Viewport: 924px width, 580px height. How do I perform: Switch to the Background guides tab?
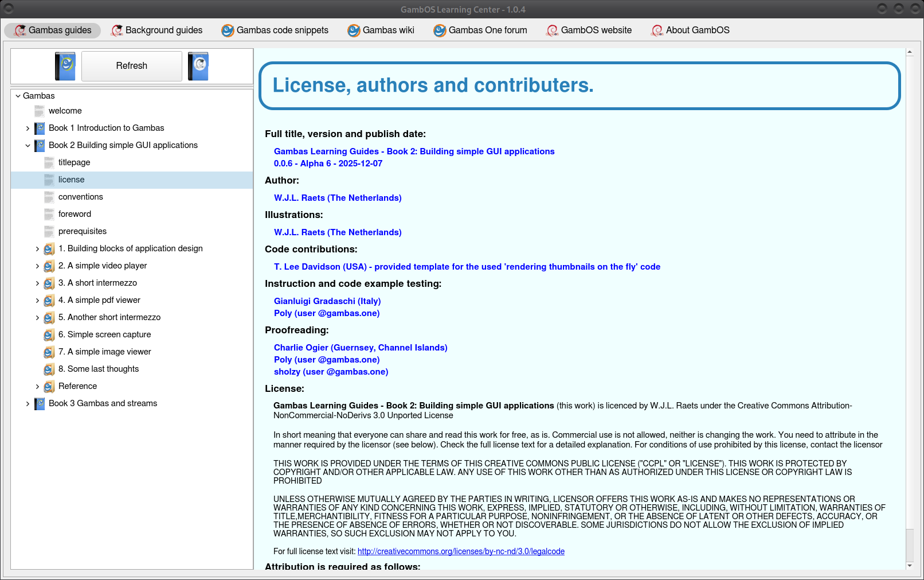pyautogui.click(x=157, y=30)
